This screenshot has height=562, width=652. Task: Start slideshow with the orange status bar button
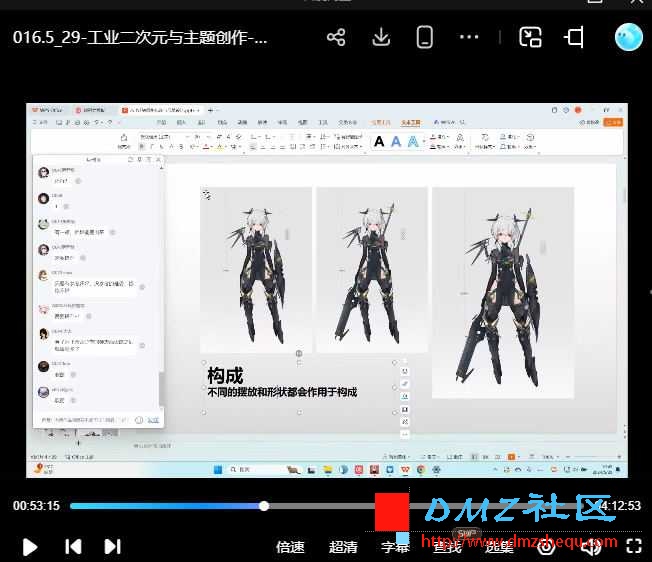point(511,456)
